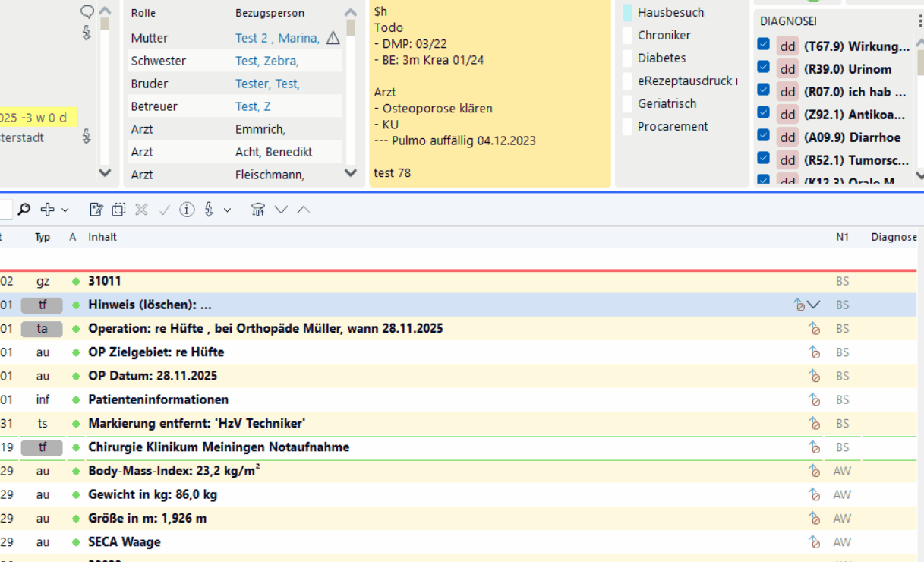Sort by the Inhalt column header
The width and height of the screenshot is (924, 562).
click(x=102, y=237)
